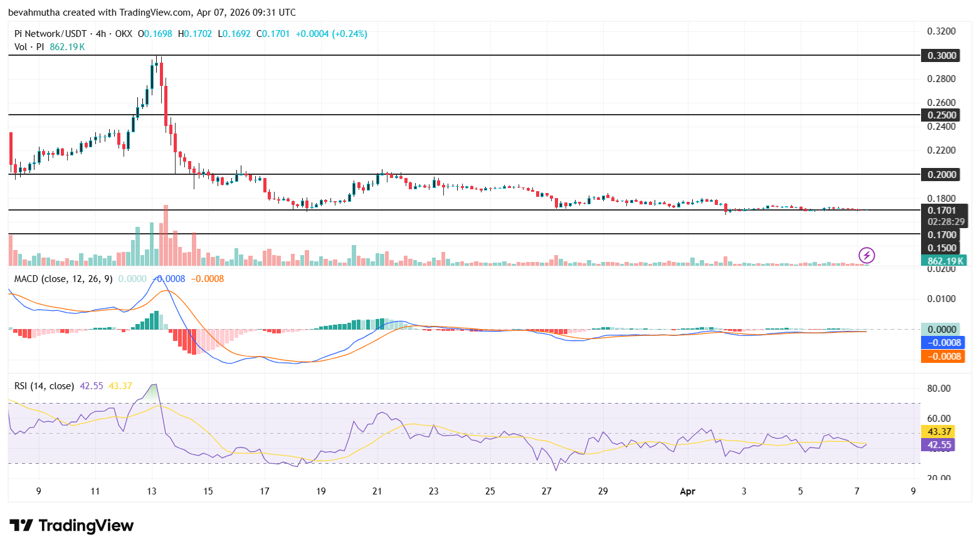Image resolution: width=980 pixels, height=549 pixels.
Task: Click the blue MACD -0.0008 axis label
Action: pos(943,343)
